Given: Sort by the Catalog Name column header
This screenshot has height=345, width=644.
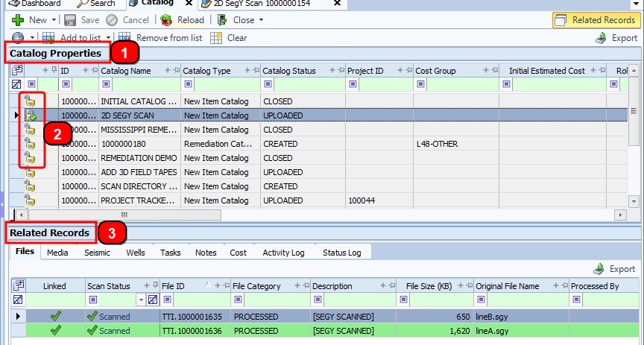Looking at the screenshot, I should click(x=126, y=71).
